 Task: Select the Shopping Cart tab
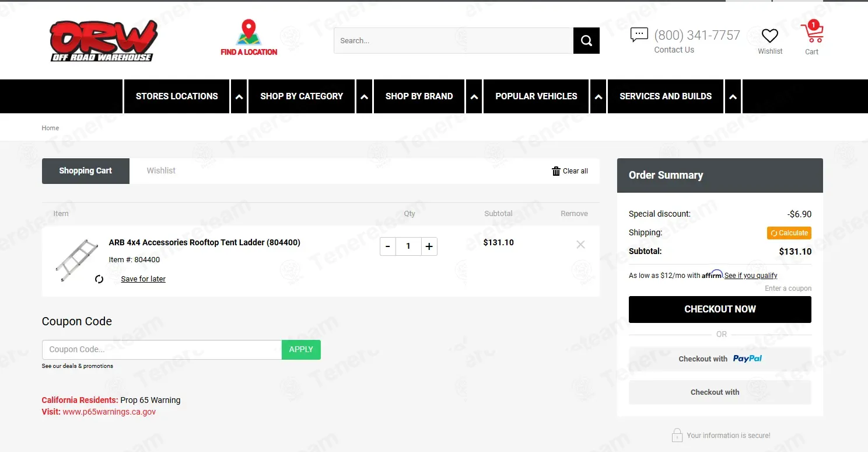tap(86, 171)
